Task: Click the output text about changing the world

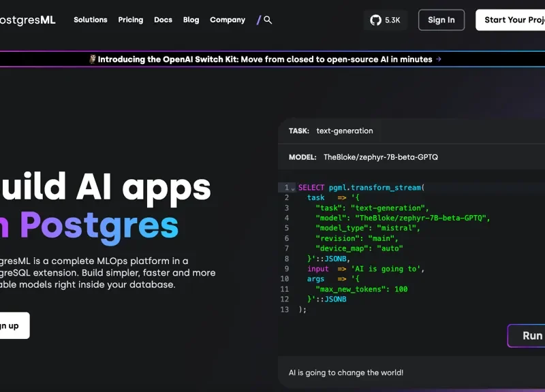Action: [346, 372]
